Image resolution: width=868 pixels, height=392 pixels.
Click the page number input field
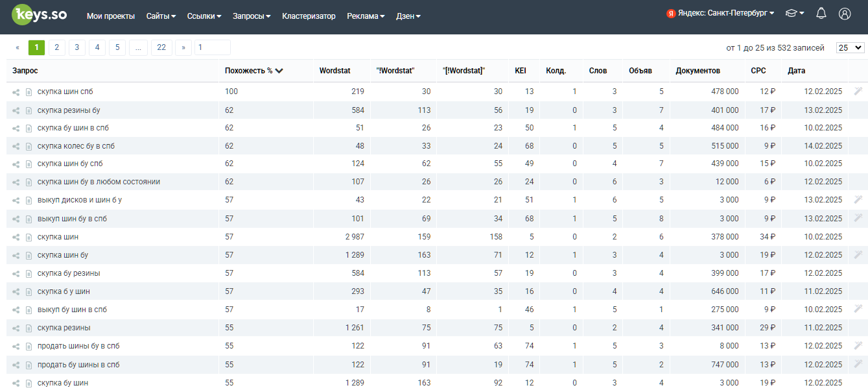[213, 47]
